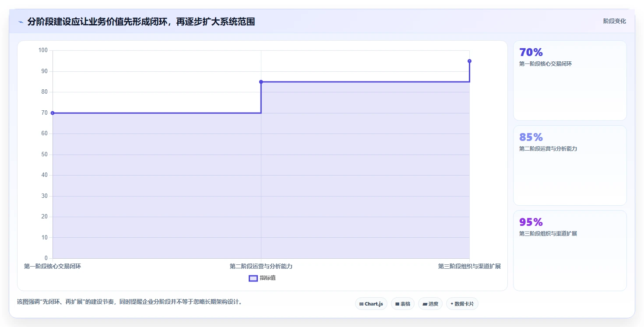Viewport: 644px width, 327px height.
Task: Click the 表格 tag icon
Action: 397,304
